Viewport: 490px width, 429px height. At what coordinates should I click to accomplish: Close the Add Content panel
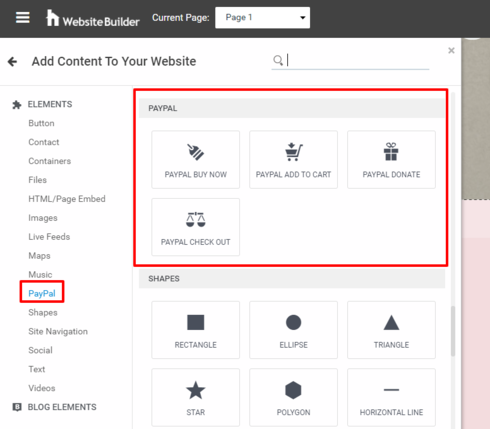pos(451,50)
